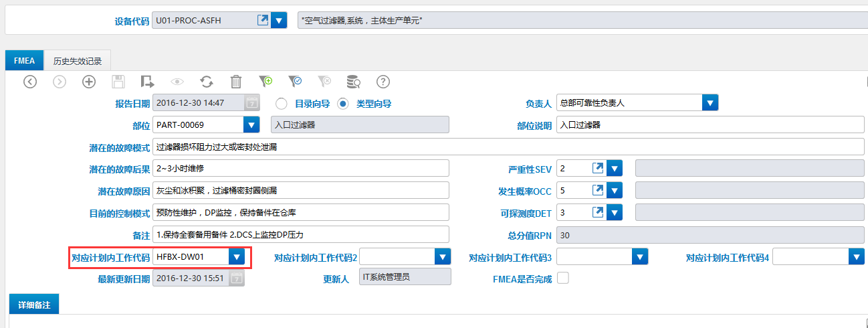868x328 pixels.
Task: Click the grey 入口过滤器 field beside 部位
Action: click(360, 125)
